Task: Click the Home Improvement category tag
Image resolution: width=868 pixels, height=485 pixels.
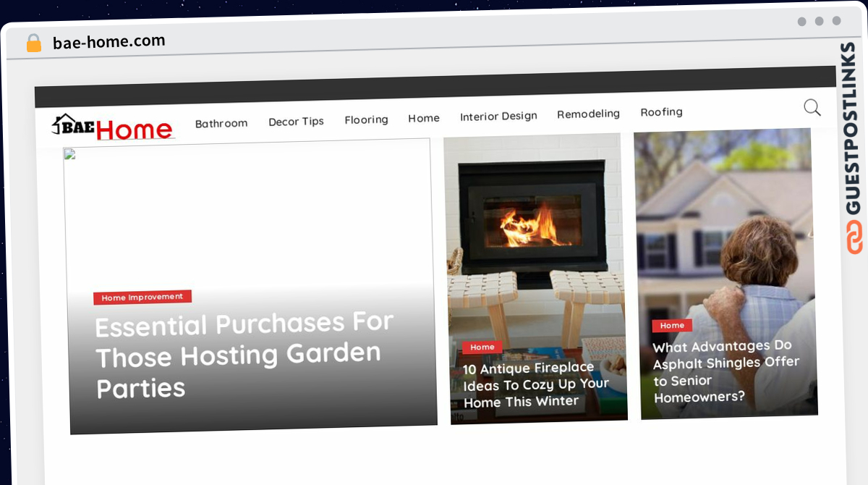Action: (142, 297)
